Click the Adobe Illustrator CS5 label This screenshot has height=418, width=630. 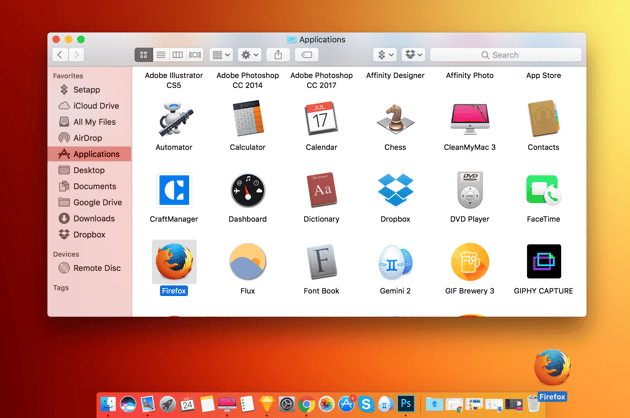point(174,80)
